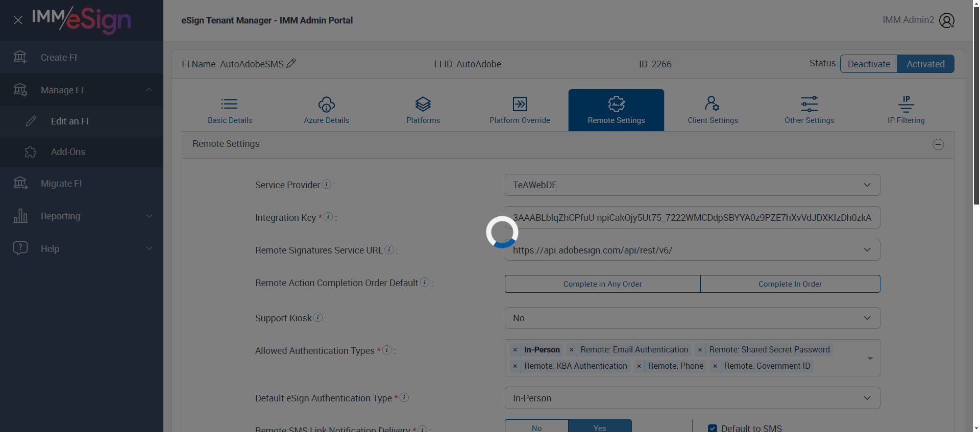Toggle the Default to SMS checkbox
The height and width of the screenshot is (432, 980).
(713, 428)
